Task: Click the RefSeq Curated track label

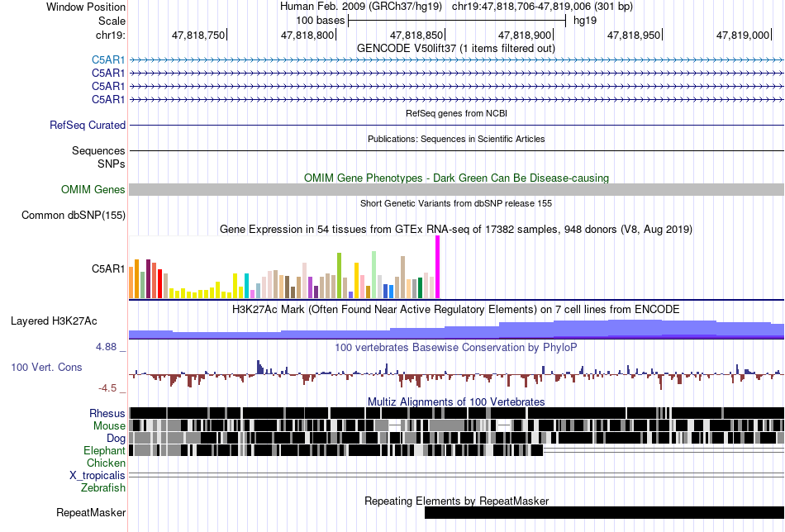Action: [88, 125]
